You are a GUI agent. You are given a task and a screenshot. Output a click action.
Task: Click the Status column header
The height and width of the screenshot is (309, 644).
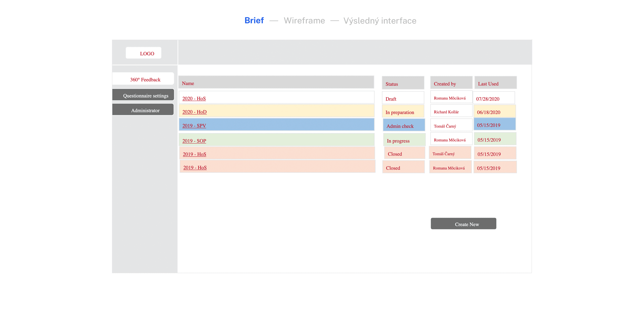coord(403,83)
